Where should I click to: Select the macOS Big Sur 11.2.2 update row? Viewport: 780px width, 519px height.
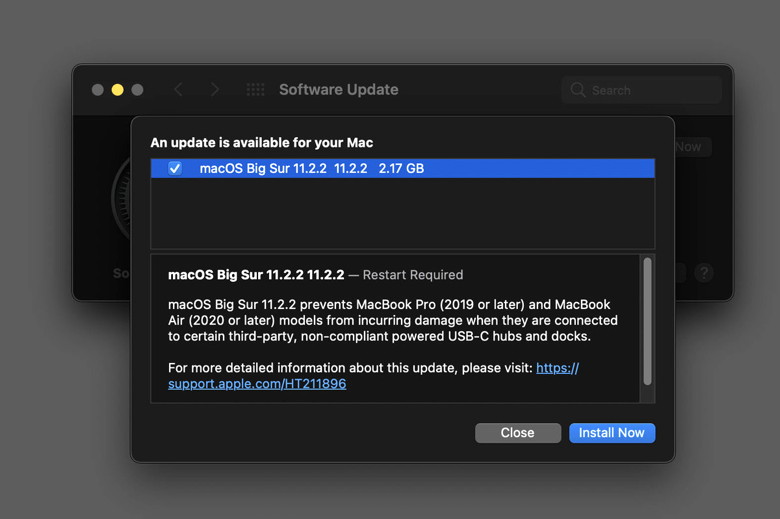[x=400, y=169]
